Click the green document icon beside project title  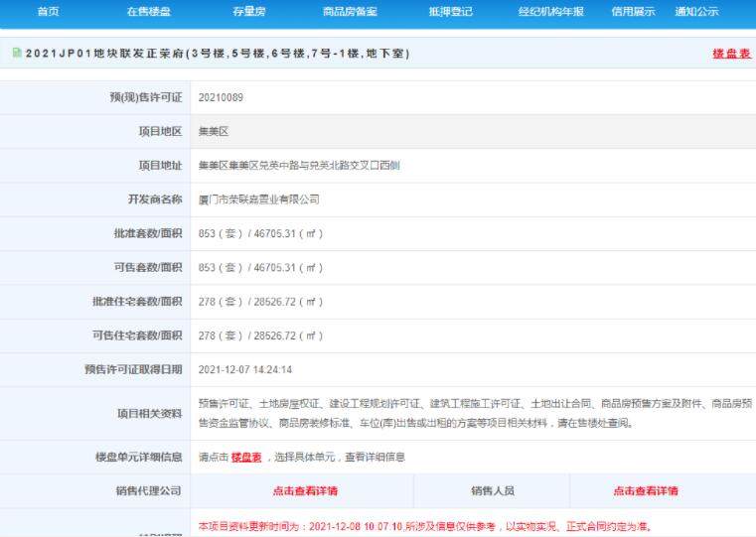17,53
